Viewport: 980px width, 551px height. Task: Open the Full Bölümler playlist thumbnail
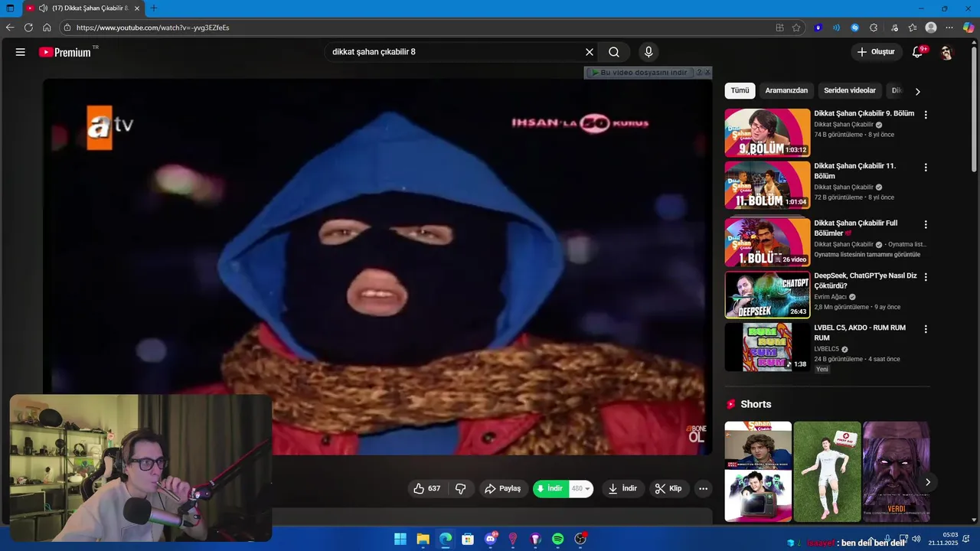point(767,243)
